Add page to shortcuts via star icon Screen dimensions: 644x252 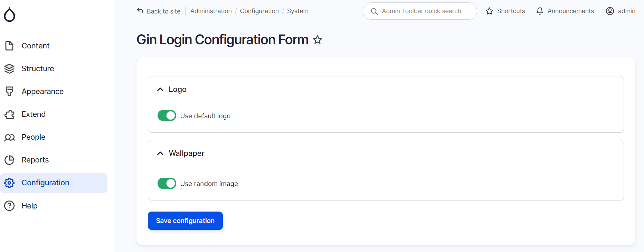point(318,40)
